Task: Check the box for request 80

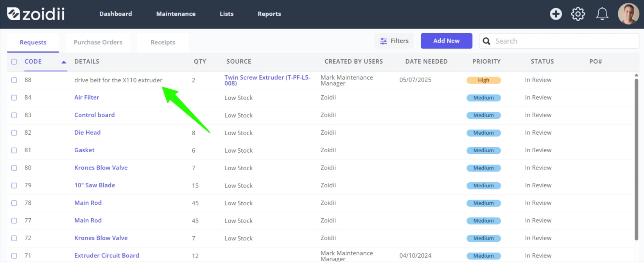Action: pyautogui.click(x=14, y=168)
